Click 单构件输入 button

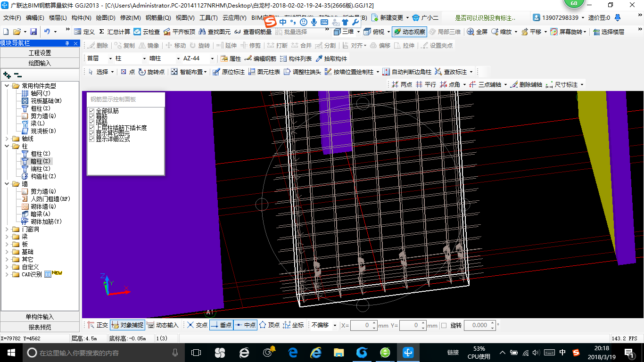coord(40,317)
